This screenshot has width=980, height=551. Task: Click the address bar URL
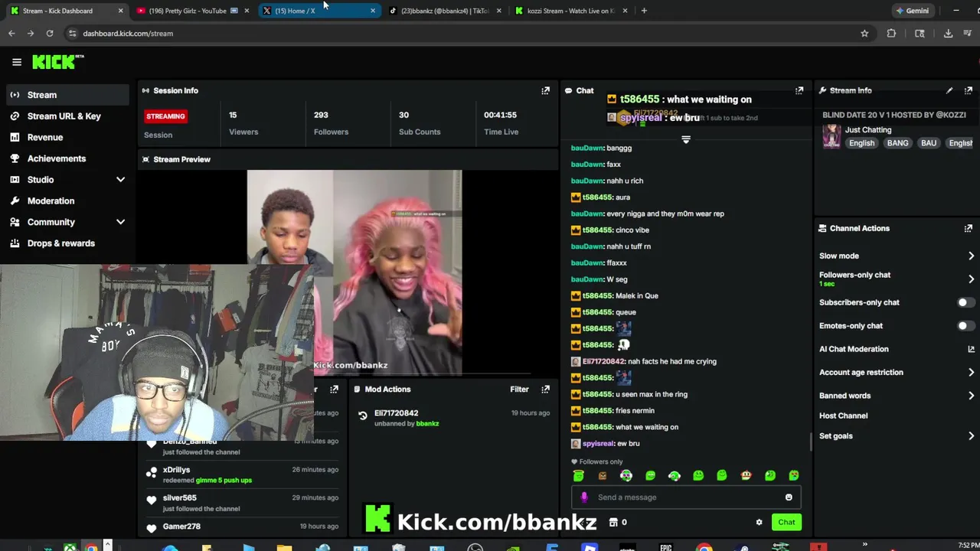pos(128,33)
